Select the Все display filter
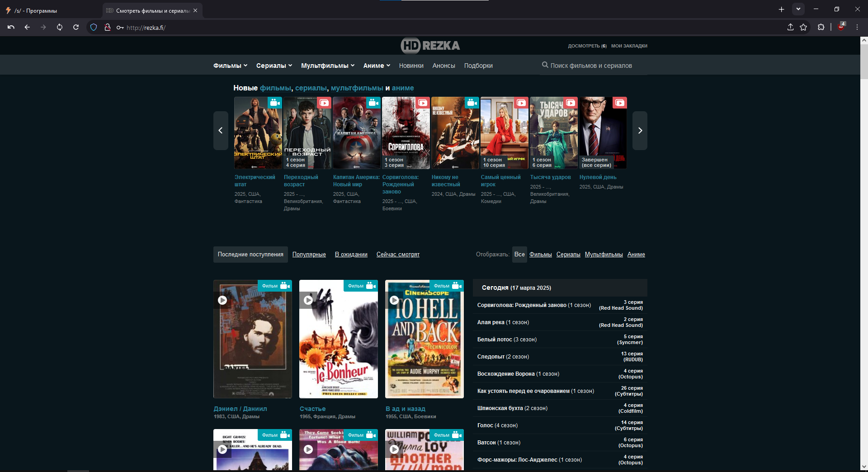This screenshot has width=868, height=472. coord(519,255)
